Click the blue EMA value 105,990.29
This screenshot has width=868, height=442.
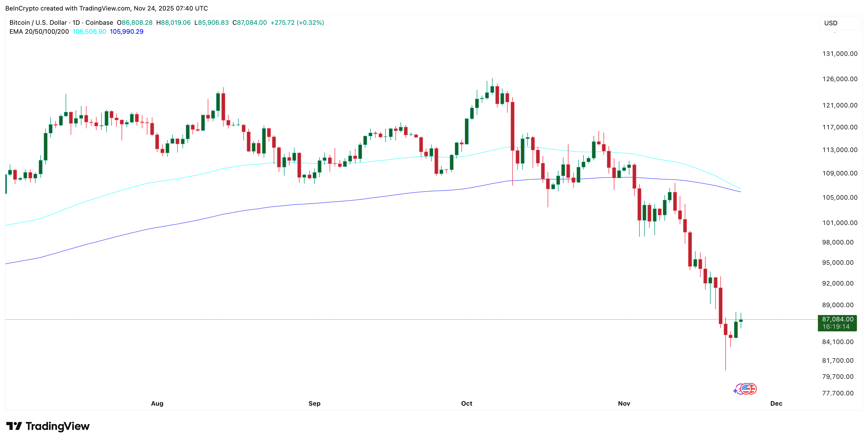pyautogui.click(x=127, y=32)
